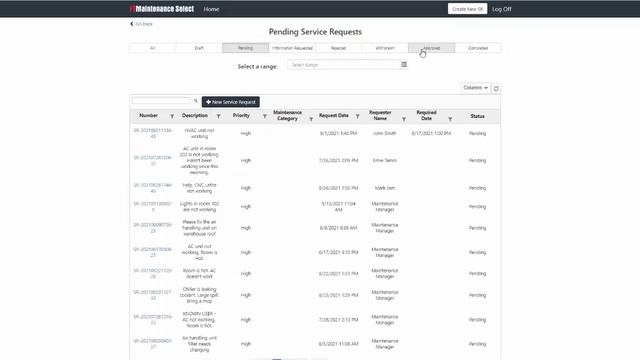The width and height of the screenshot is (640, 360).
Task: Open SR number for HVAC unit not working
Action: pyautogui.click(x=153, y=133)
